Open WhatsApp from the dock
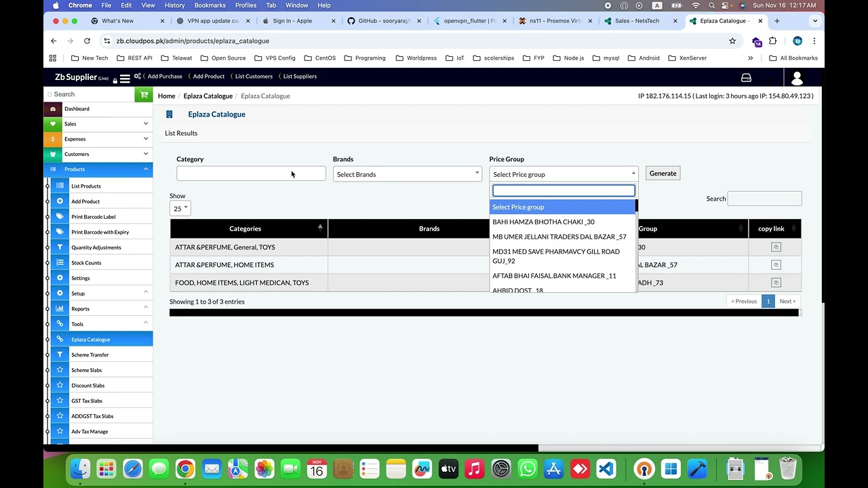Viewport: 868px width, 488px height. click(x=527, y=468)
